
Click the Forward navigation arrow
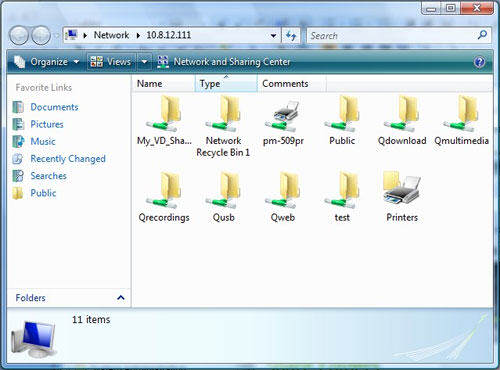[x=41, y=35]
